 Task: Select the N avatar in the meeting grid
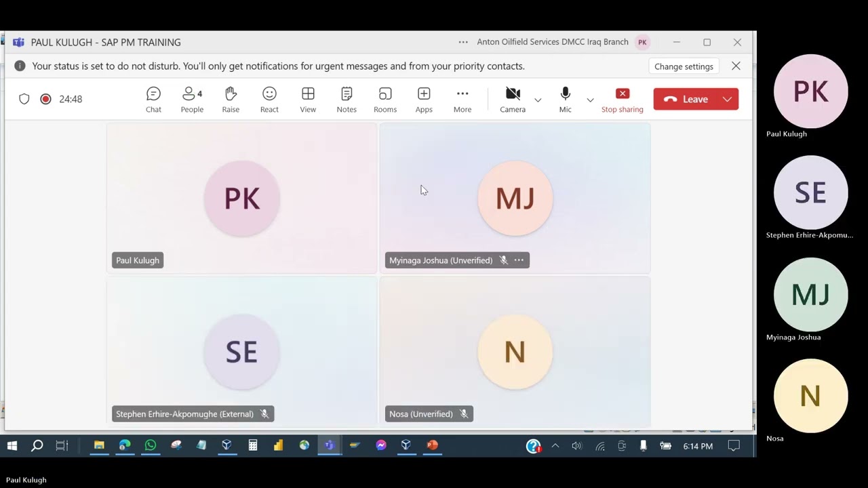click(x=515, y=352)
